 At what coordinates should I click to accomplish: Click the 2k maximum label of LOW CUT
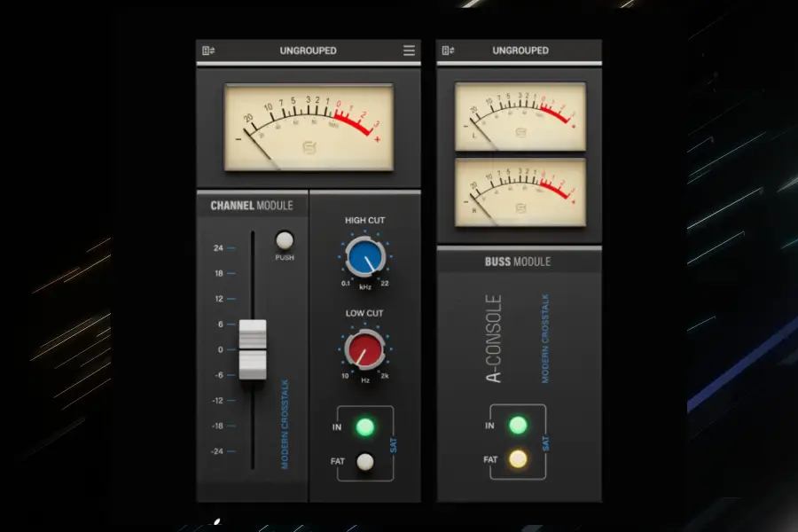click(385, 376)
